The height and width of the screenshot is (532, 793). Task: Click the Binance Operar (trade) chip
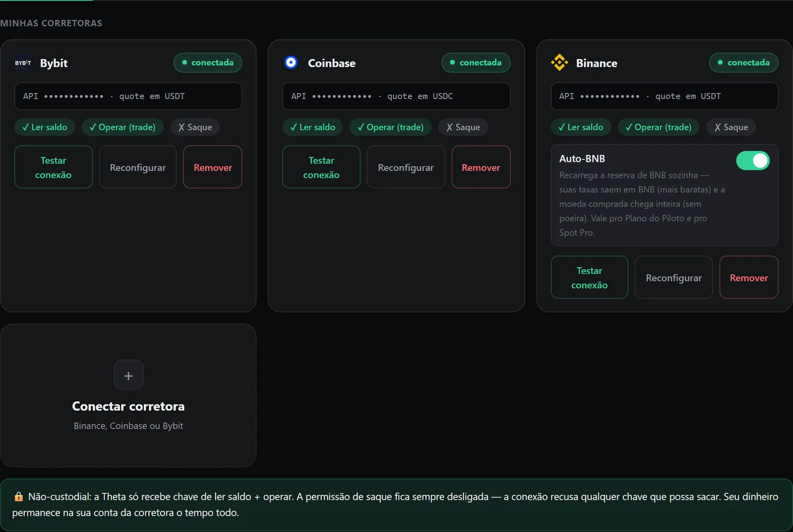click(659, 127)
